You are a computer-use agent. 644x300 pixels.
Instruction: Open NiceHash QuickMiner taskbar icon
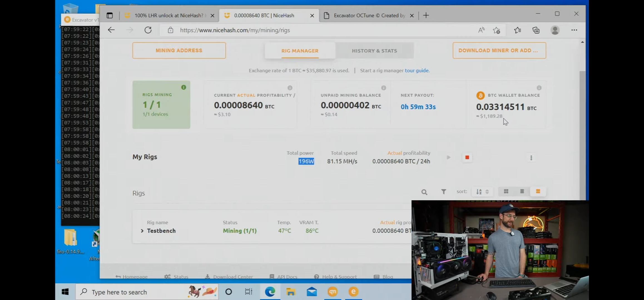(x=333, y=292)
